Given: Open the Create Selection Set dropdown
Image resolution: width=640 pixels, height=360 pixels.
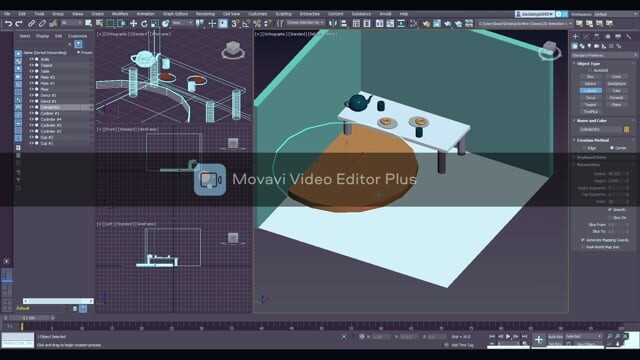Looking at the screenshot, I should click(x=305, y=23).
